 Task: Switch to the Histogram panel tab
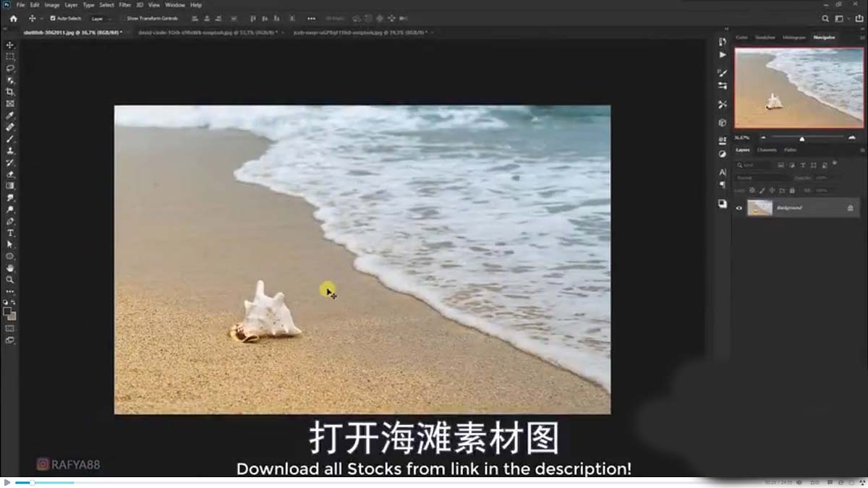(793, 38)
